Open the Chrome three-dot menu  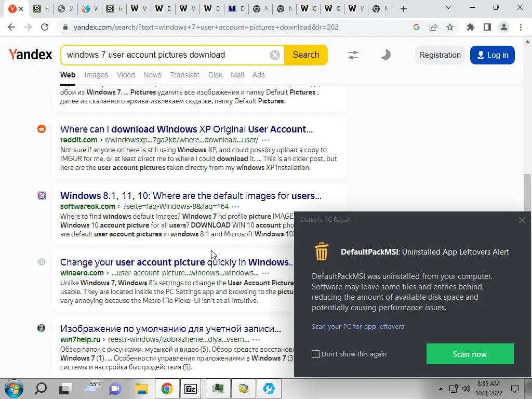[521, 27]
